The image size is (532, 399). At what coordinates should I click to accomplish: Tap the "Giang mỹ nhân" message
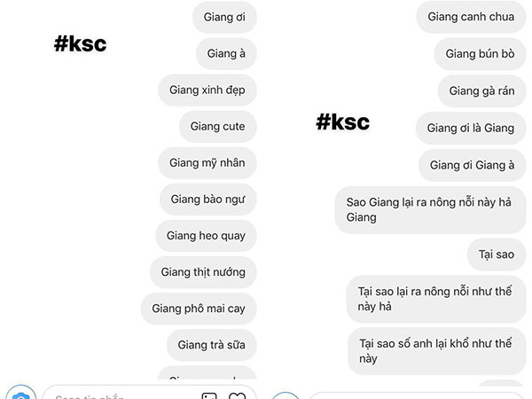point(207,163)
